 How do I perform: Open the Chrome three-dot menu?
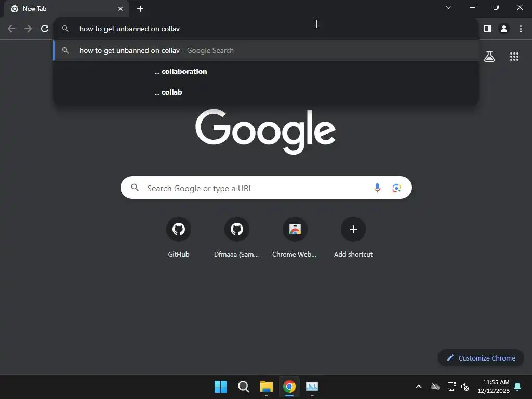click(521, 29)
